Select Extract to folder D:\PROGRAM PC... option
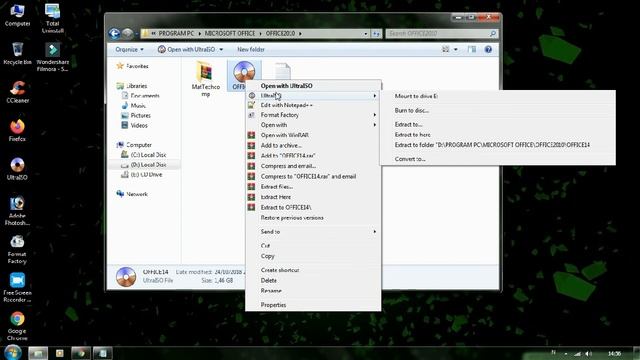The width and height of the screenshot is (640, 360). click(x=498, y=145)
